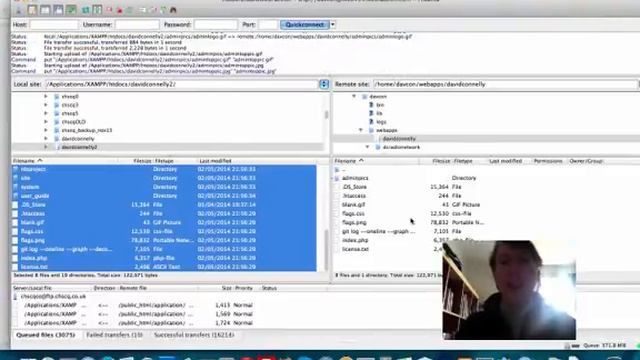The width and height of the screenshot is (640, 360).
Task: Sort local files by Last modified column
Action: click(x=258, y=161)
